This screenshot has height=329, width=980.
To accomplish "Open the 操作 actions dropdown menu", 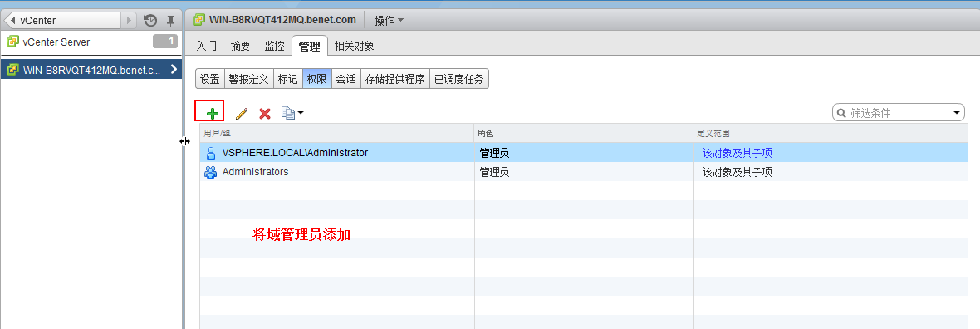I will 389,21.
